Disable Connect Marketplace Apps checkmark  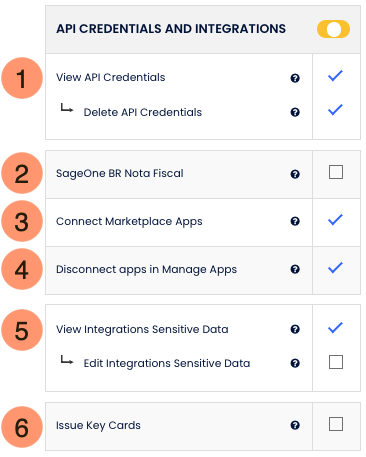(x=335, y=220)
